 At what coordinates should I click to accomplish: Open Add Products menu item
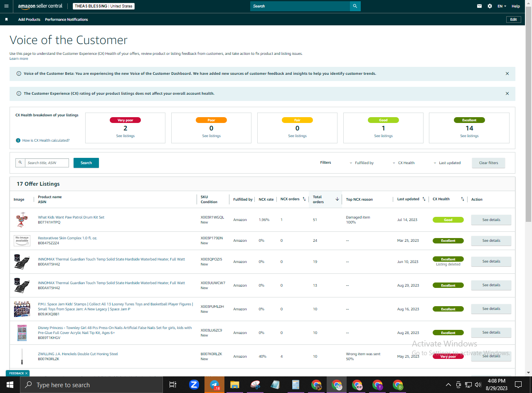click(29, 20)
